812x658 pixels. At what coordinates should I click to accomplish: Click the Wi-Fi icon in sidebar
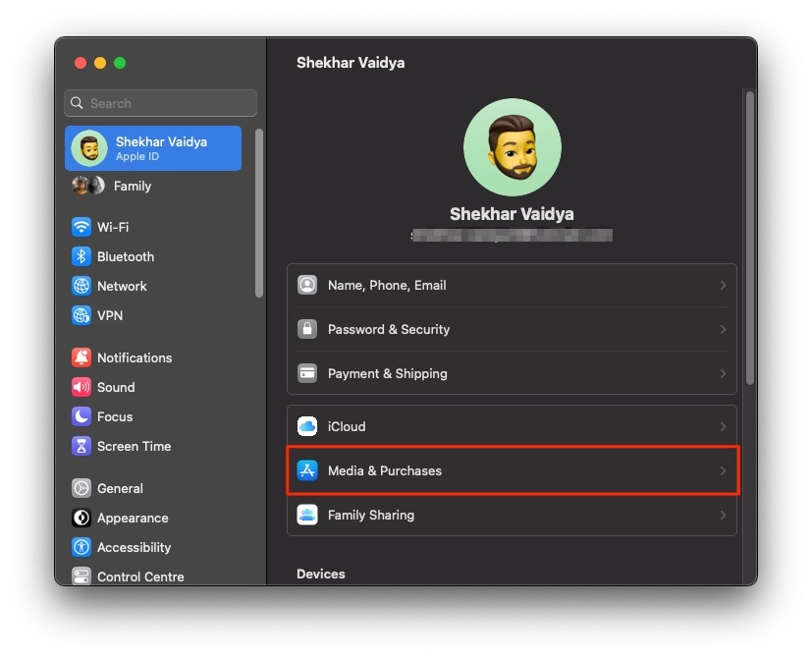coord(81,227)
